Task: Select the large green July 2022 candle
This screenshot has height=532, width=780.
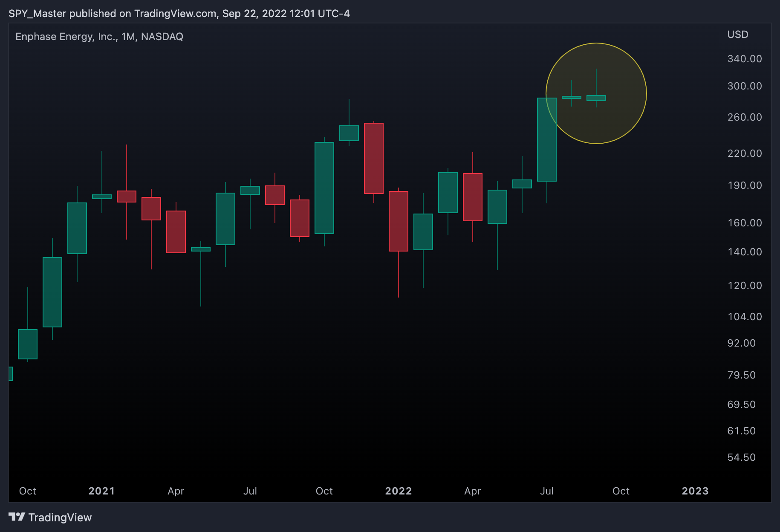Action: [x=547, y=140]
